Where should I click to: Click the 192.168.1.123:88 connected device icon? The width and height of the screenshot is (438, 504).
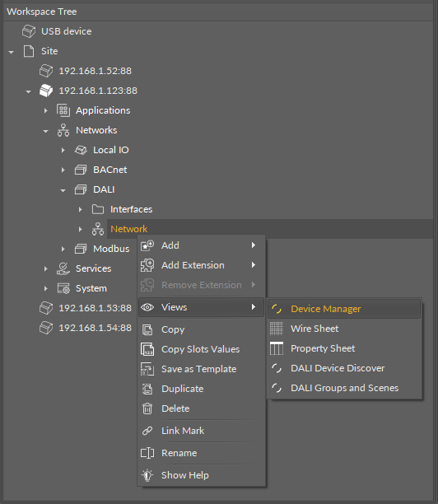(46, 91)
